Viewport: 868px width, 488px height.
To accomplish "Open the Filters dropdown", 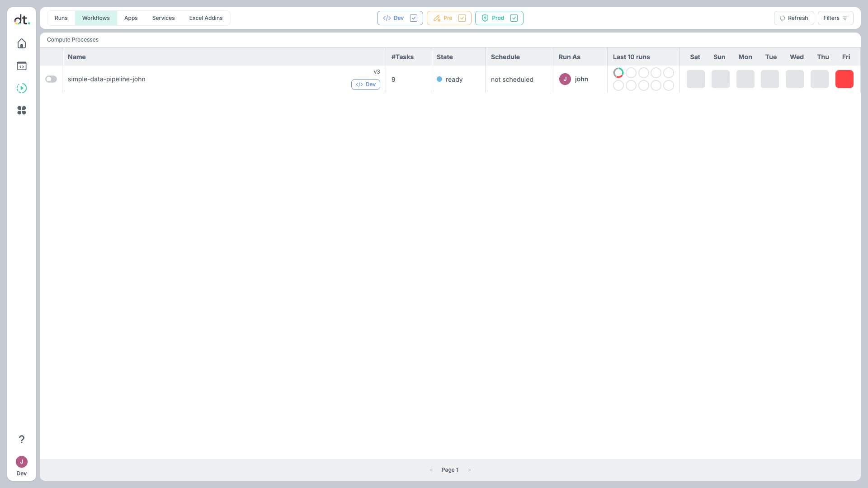I will click(835, 18).
